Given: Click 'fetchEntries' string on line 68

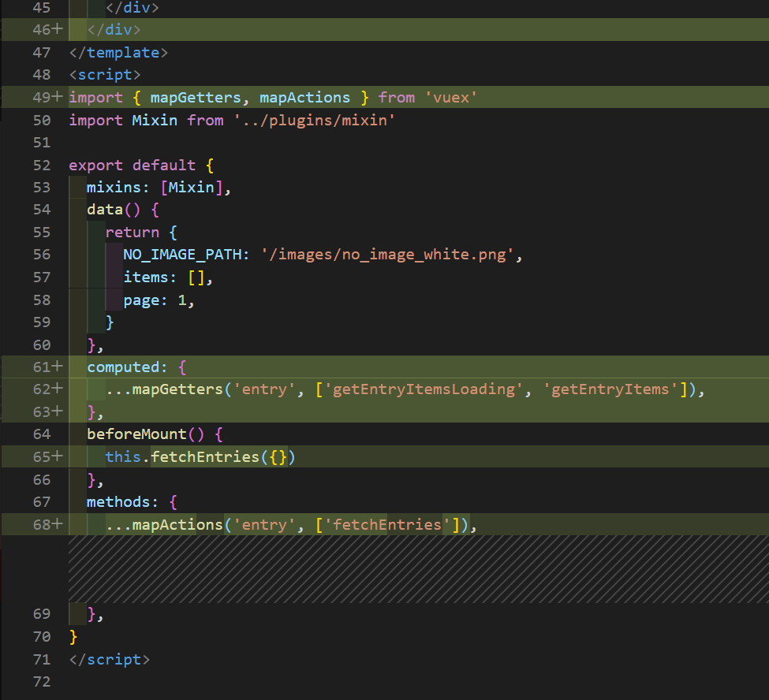Looking at the screenshot, I should pos(387,525).
